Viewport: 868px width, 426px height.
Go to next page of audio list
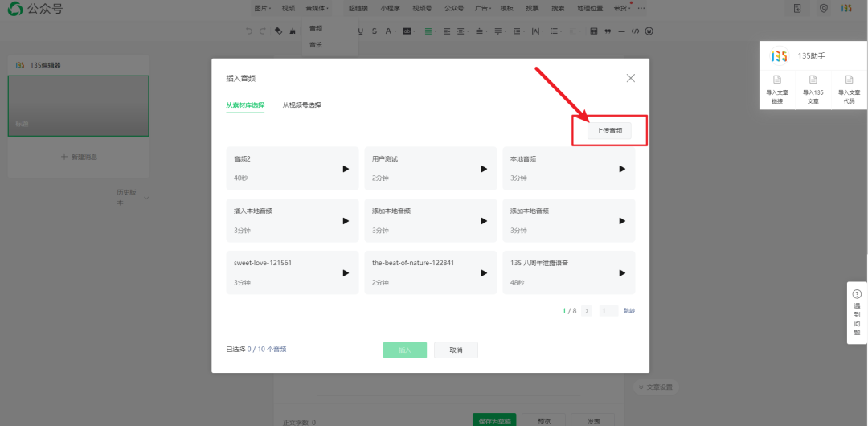point(587,310)
